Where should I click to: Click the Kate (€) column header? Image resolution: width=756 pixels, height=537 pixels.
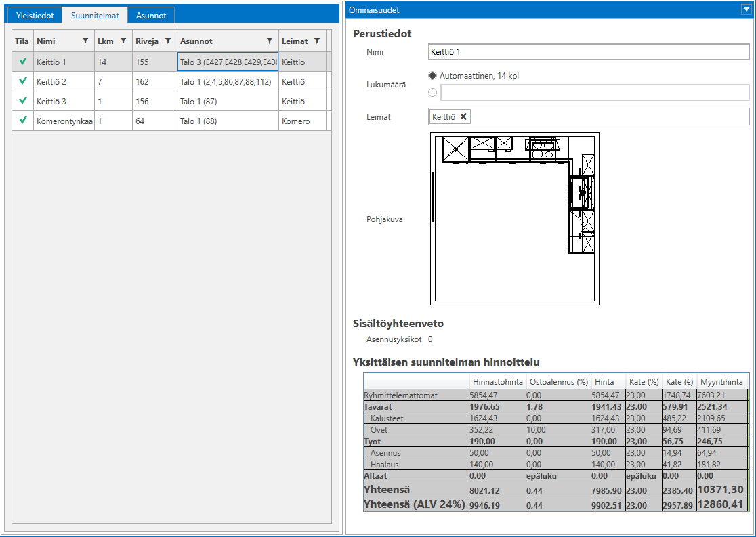(x=679, y=382)
